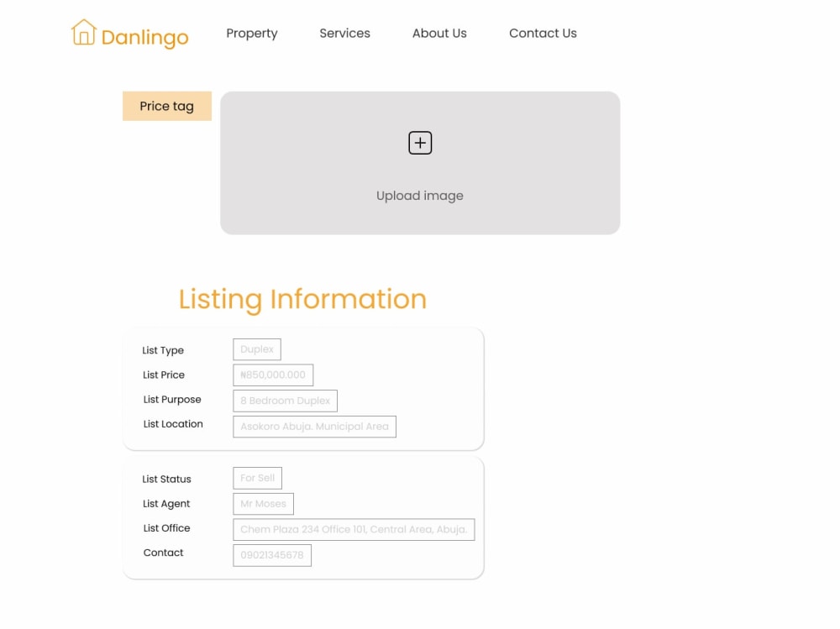Click the Listing Information heading
Screen dimensions: 840x629
302,299
